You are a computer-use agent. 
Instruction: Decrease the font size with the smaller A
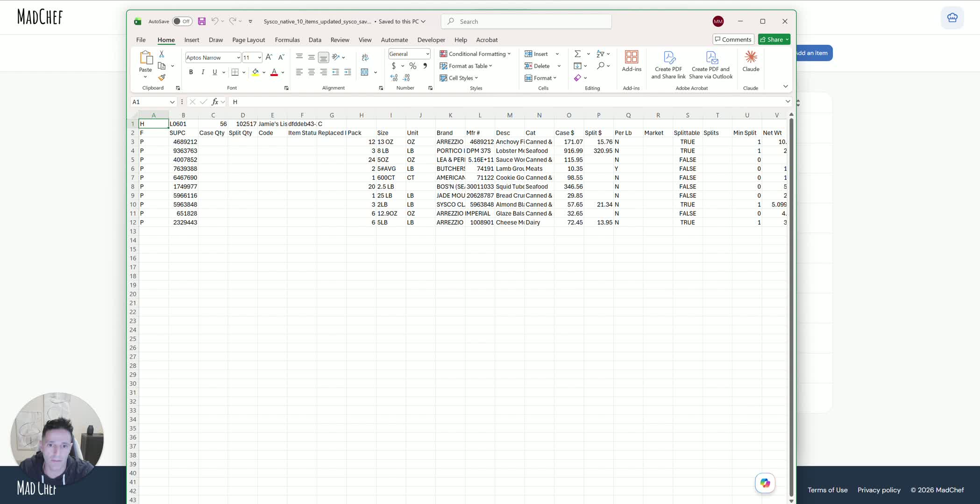[x=281, y=57]
